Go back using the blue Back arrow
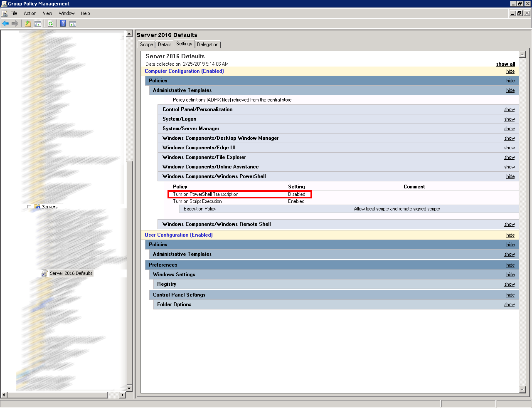Screen dimensions: 532x408 (5, 23)
